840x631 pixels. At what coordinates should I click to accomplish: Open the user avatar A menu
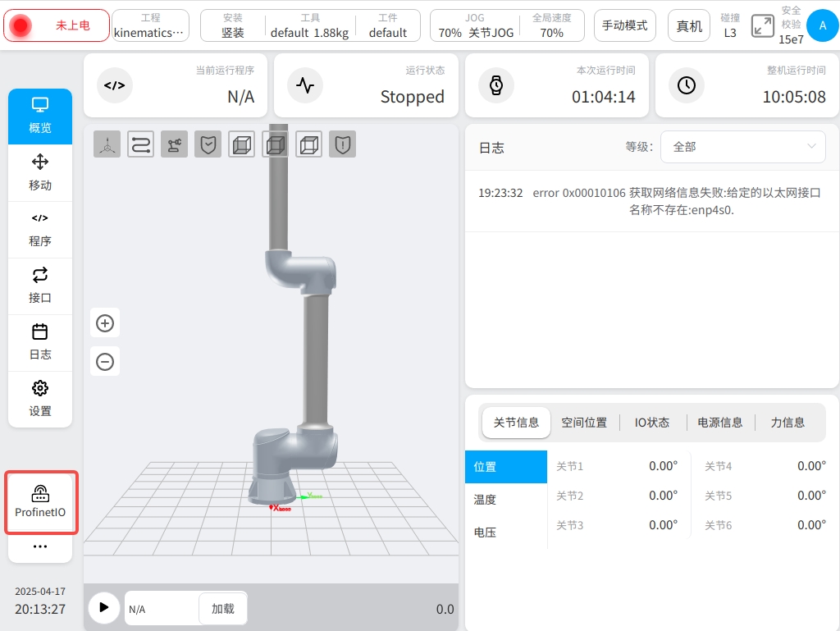click(x=822, y=25)
